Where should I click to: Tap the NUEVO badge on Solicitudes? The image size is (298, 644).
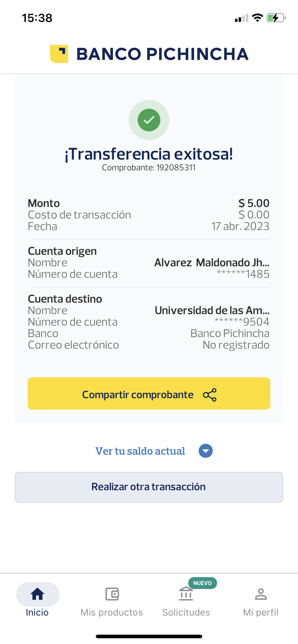[x=202, y=583]
